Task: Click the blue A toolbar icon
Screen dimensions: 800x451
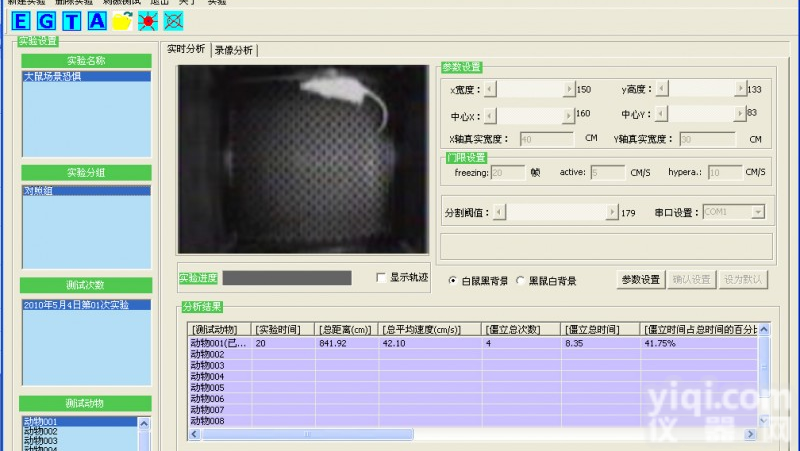Action: click(x=97, y=20)
